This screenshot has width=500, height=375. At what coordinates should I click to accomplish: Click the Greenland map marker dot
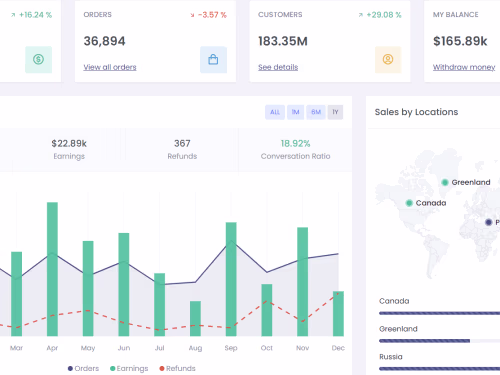click(445, 182)
